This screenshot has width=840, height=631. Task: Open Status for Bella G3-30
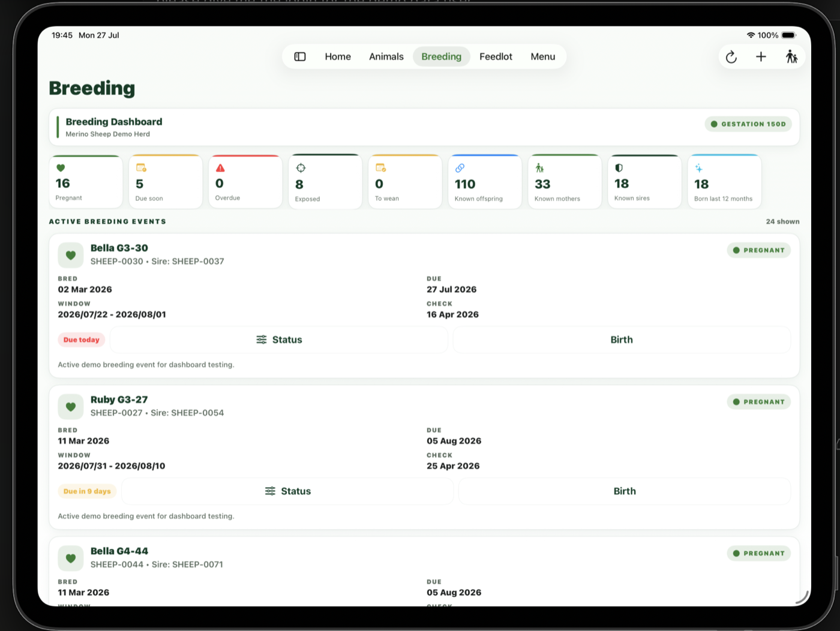[279, 339]
